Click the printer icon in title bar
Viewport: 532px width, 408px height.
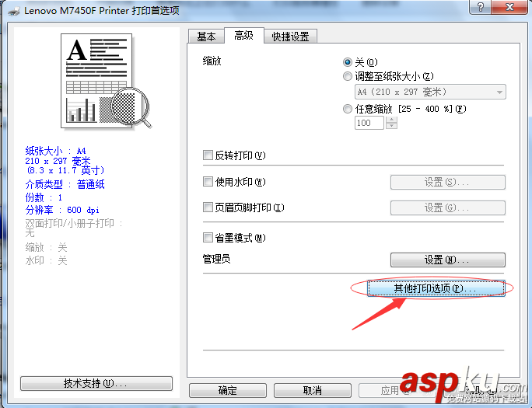[x=14, y=11]
